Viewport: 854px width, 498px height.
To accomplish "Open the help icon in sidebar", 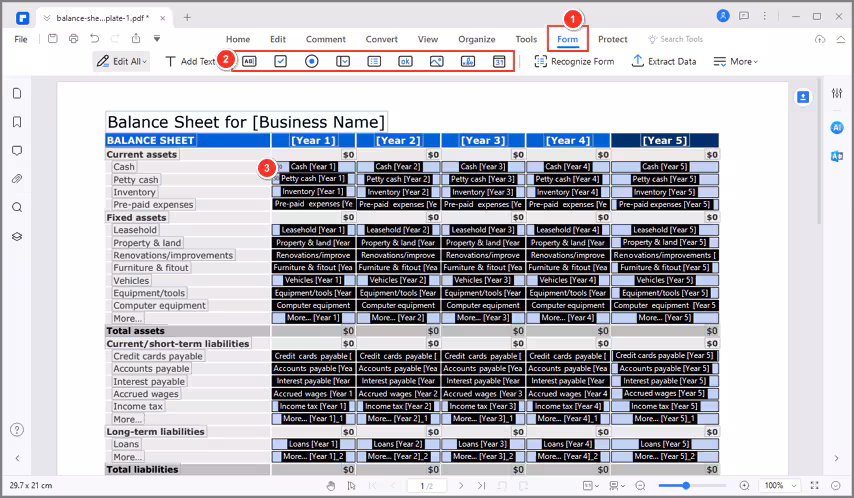I will [17, 430].
